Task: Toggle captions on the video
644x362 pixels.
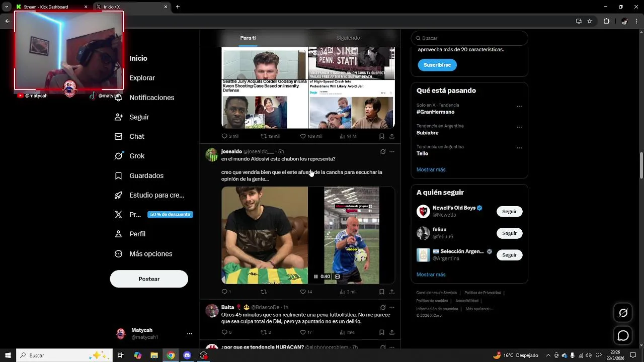Action: pos(338,277)
